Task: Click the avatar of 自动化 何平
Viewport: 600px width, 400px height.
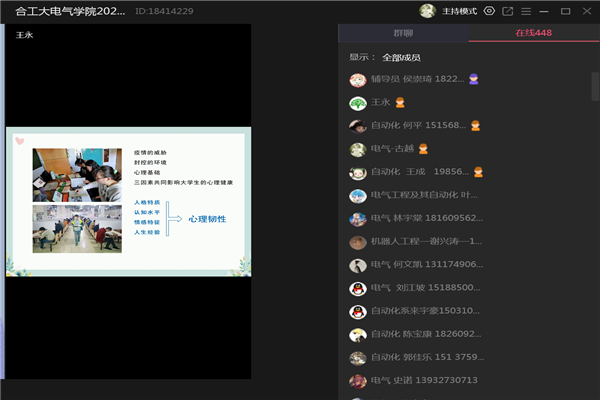Action: [x=357, y=126]
